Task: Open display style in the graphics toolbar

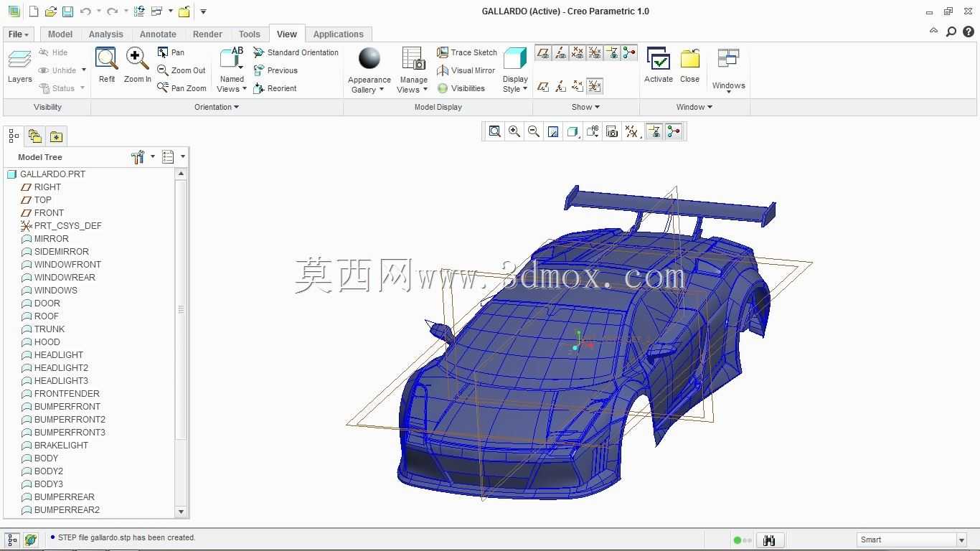Action: coord(573,131)
